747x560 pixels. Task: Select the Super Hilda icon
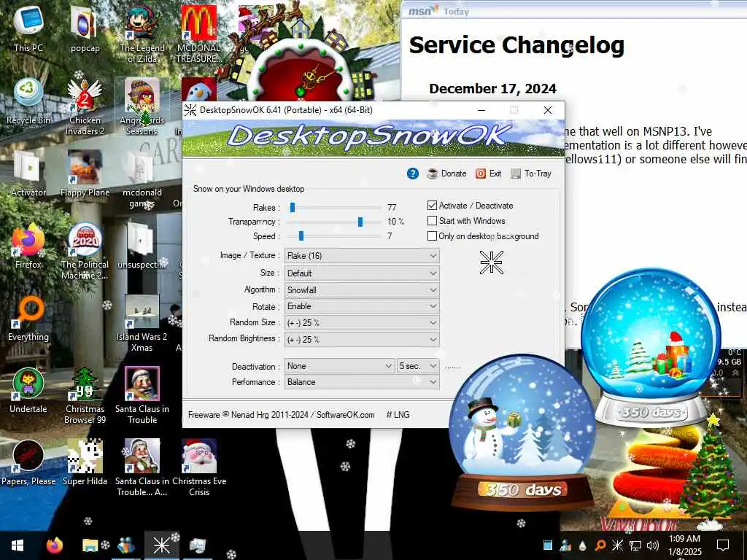click(85, 462)
